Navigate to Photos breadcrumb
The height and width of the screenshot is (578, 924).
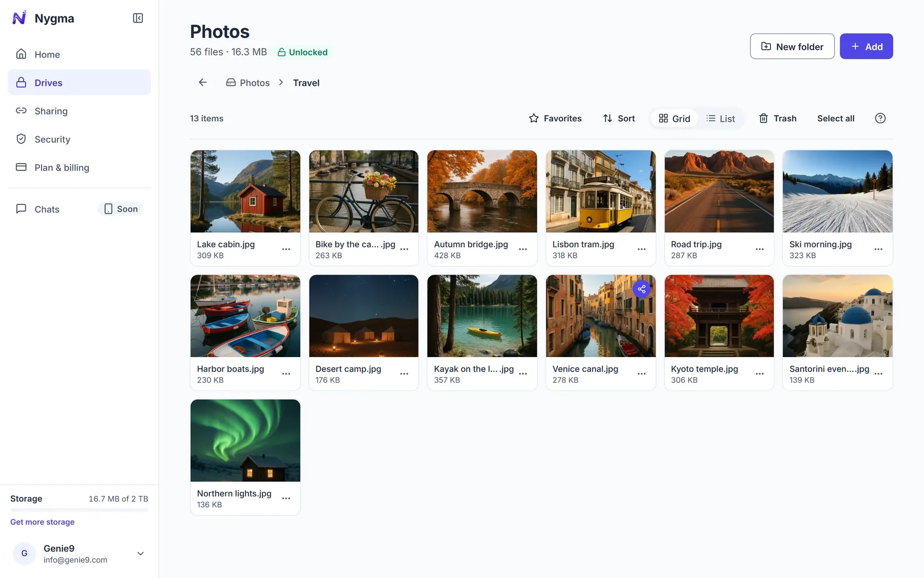248,82
